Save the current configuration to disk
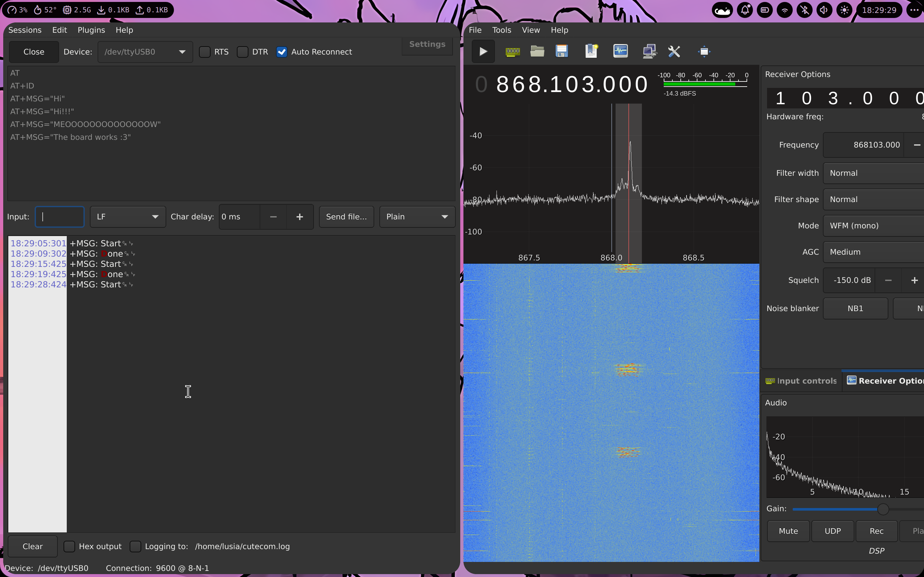Image resolution: width=924 pixels, height=577 pixels. coord(561,51)
